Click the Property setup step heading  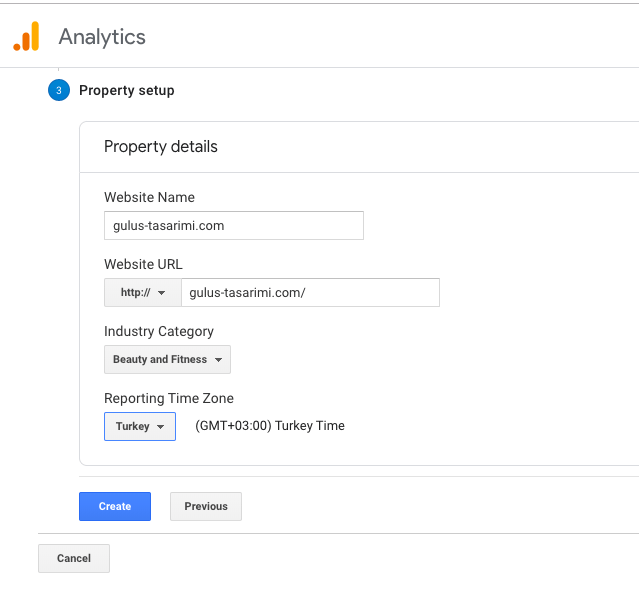(x=127, y=90)
